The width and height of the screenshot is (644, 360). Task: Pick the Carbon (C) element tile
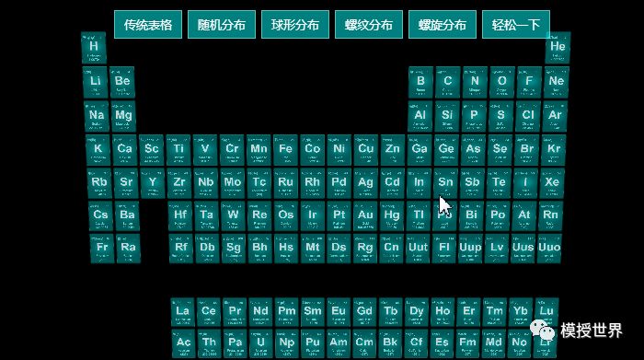pyautogui.click(x=448, y=82)
